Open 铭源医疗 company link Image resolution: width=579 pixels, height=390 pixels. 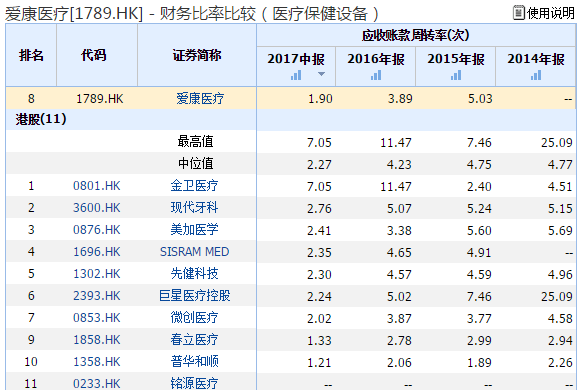pos(194,383)
